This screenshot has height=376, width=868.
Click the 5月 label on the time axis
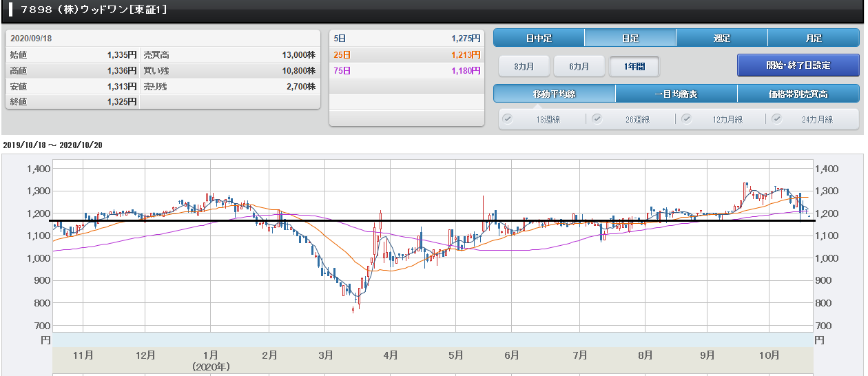pyautogui.click(x=455, y=355)
